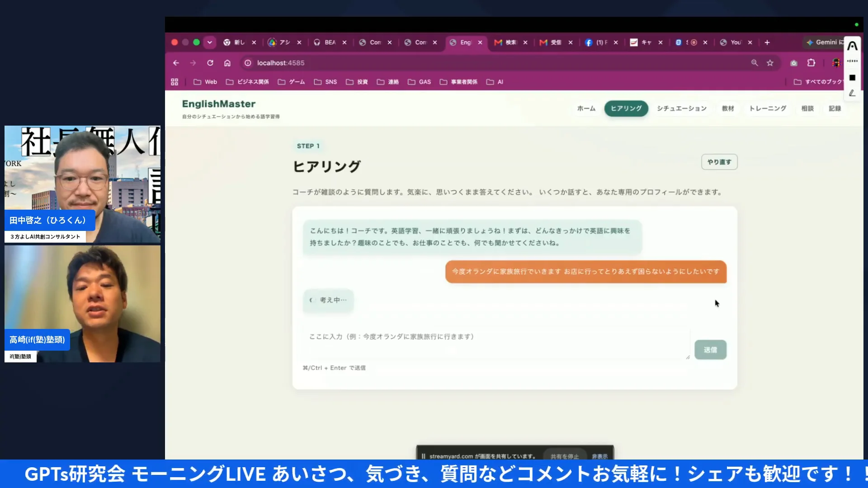Focus the ここに入力 chat text field
Image resolution: width=868 pixels, height=488 pixels.
496,343
